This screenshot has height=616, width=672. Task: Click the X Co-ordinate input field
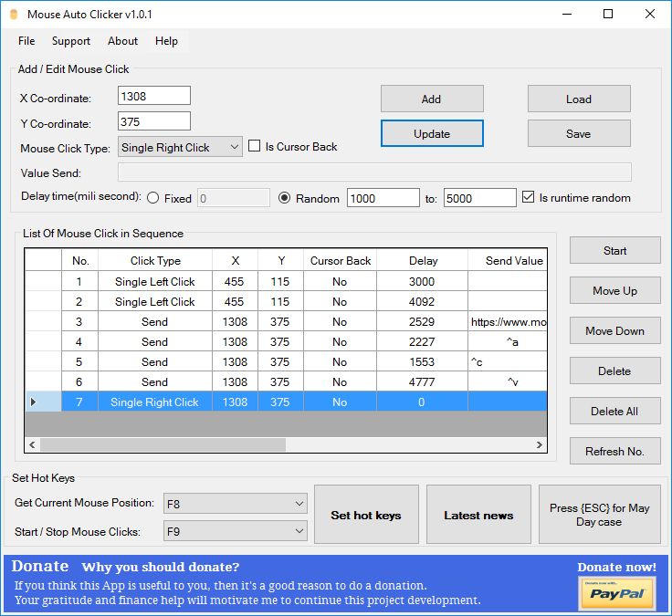tap(154, 96)
